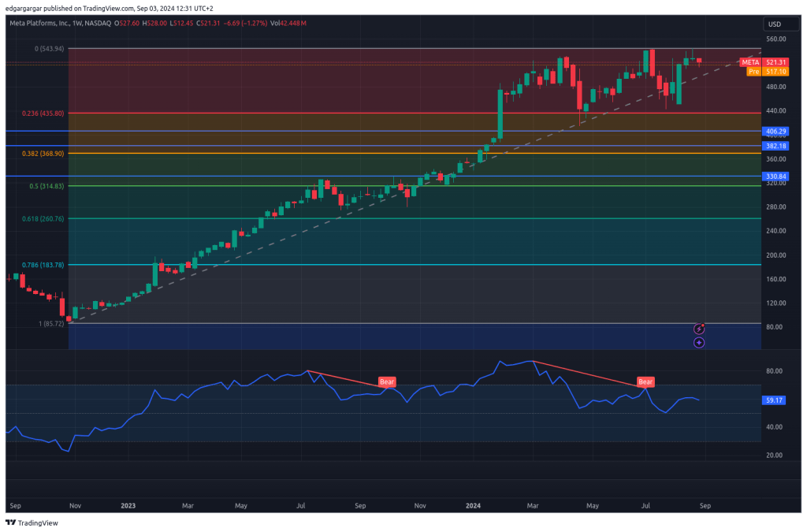807x532 pixels.
Task: Select the 382.18 price tag on axis
Action: point(776,146)
